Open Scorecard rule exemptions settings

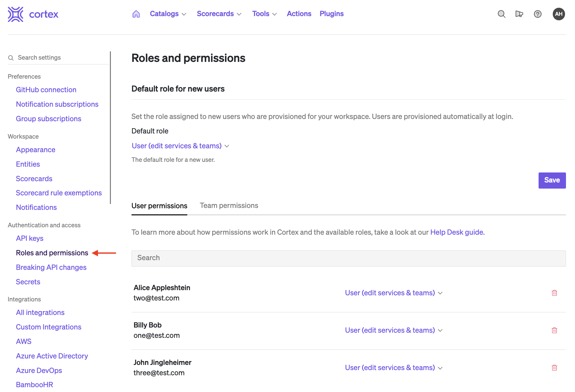click(x=59, y=193)
